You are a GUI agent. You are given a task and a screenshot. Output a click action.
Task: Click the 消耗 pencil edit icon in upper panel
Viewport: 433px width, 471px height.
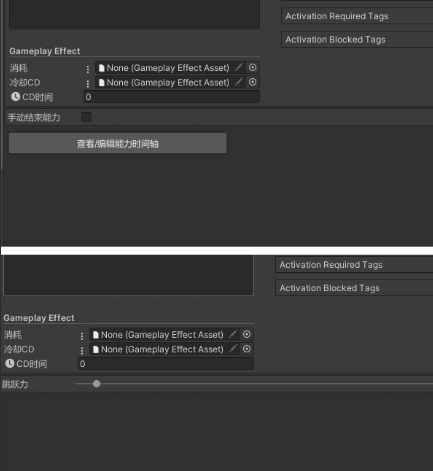[x=239, y=68]
